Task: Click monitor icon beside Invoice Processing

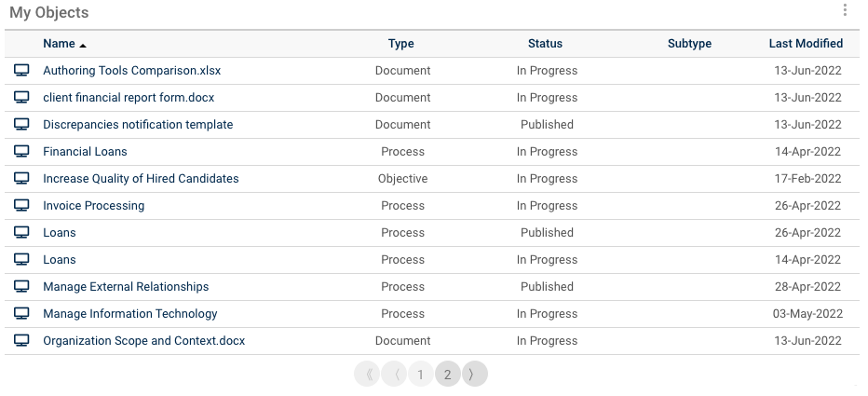Action: 21,206
